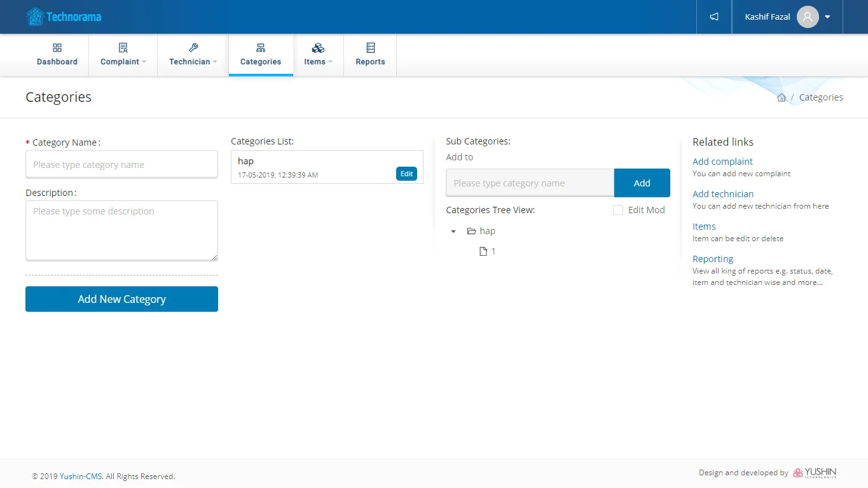The height and width of the screenshot is (488, 868).
Task: Click the user avatar icon
Action: (x=807, y=17)
